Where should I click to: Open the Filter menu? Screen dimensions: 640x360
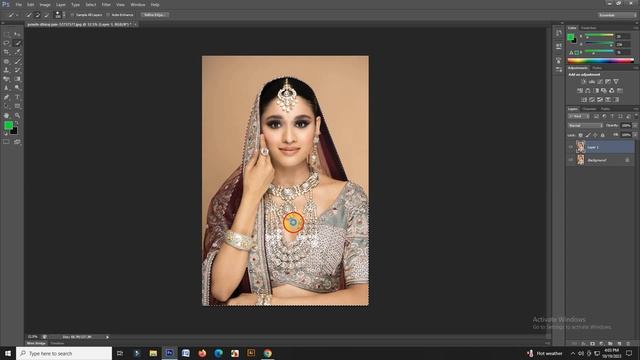pos(106,4)
